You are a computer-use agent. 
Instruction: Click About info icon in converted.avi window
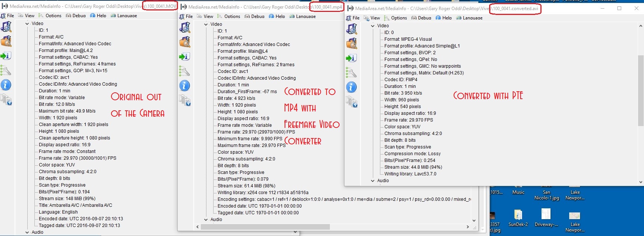[x=352, y=87]
